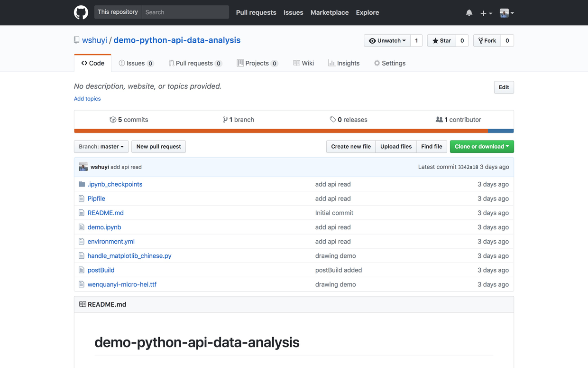Image resolution: width=588 pixels, height=368 pixels.
Task: Expand the plus create-new menu
Action: point(486,13)
